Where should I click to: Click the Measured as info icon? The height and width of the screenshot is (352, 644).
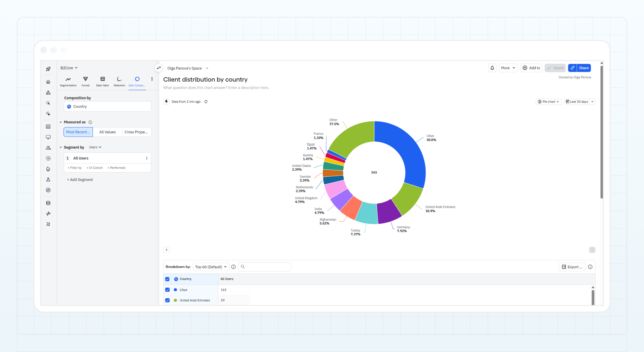point(90,122)
